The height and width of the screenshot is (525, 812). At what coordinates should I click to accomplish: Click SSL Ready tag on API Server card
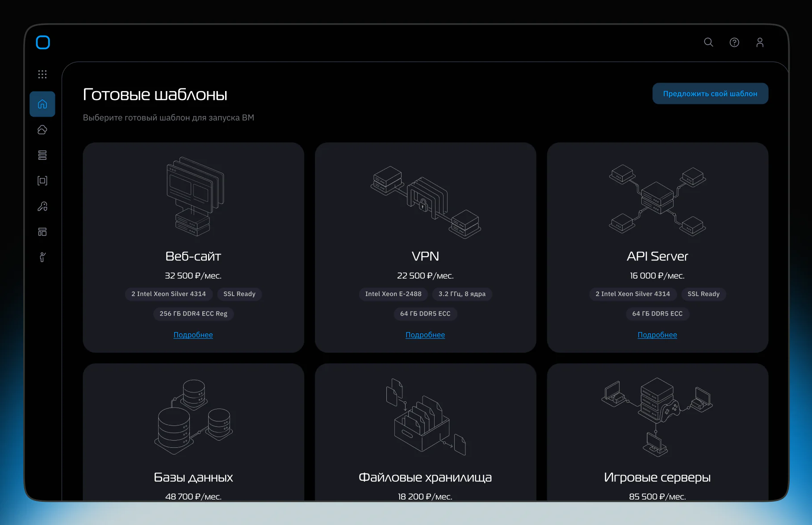coord(703,294)
